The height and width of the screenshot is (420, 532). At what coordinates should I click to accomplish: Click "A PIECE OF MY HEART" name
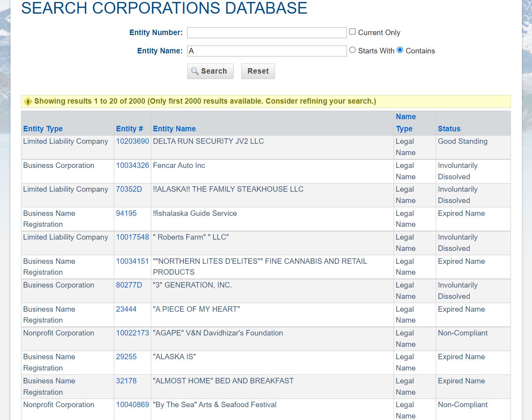[196, 309]
